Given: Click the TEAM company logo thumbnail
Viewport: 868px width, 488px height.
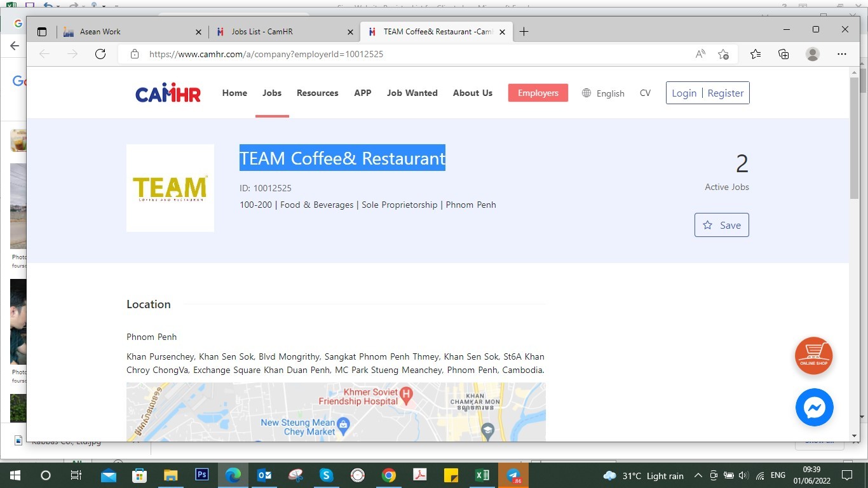Looking at the screenshot, I should tap(170, 188).
